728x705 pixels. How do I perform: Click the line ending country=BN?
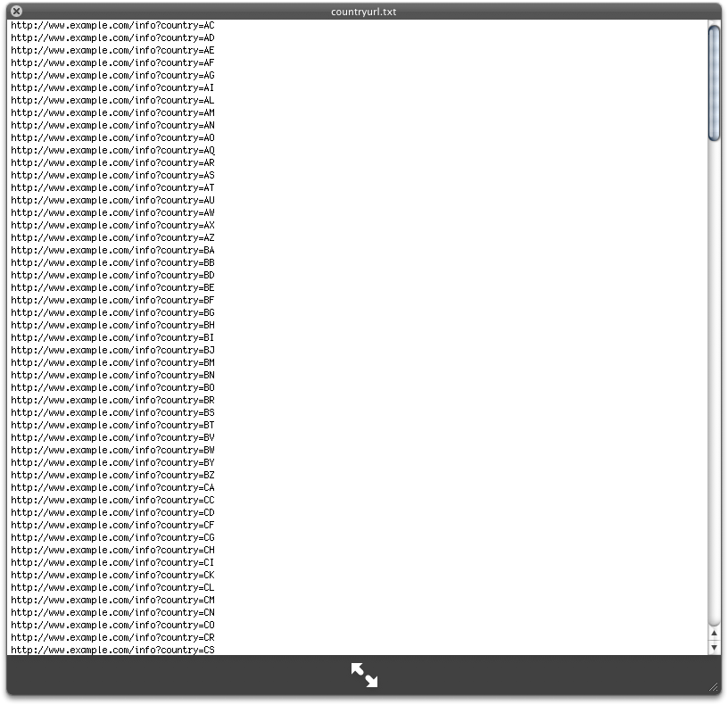[x=112, y=376]
